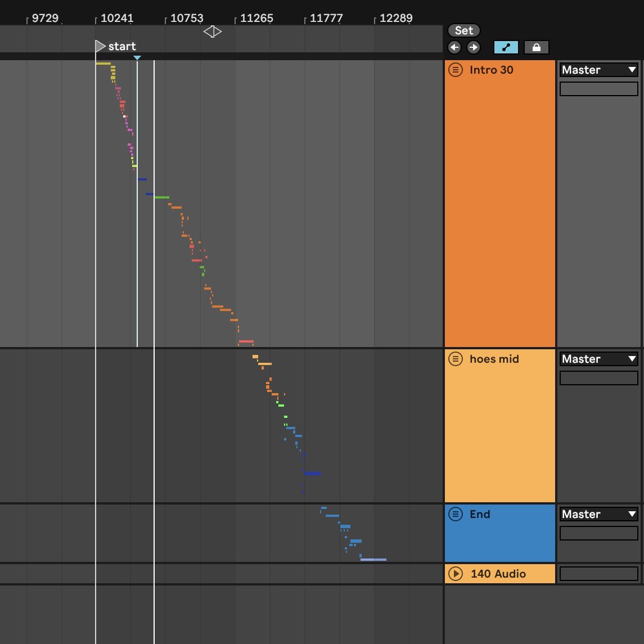The width and height of the screenshot is (644, 644).
Task: Select the 140 Audio track title
Action: (498, 574)
